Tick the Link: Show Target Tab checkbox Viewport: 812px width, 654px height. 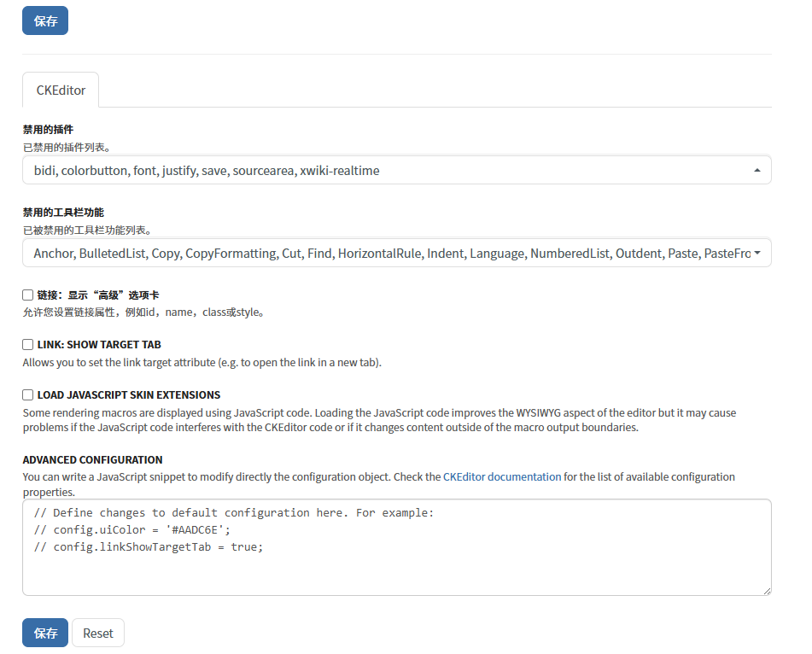click(x=28, y=345)
